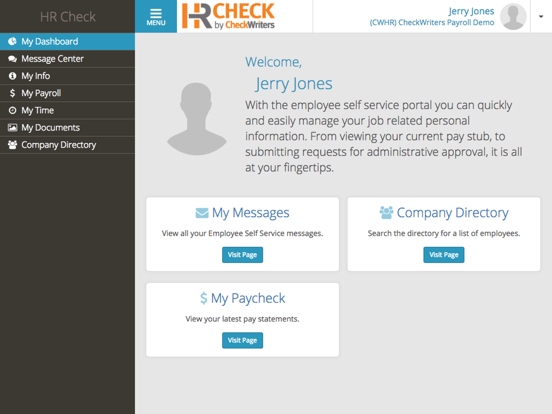Click the dollar icon on My Paycheck card
552x414 pixels.
(203, 298)
